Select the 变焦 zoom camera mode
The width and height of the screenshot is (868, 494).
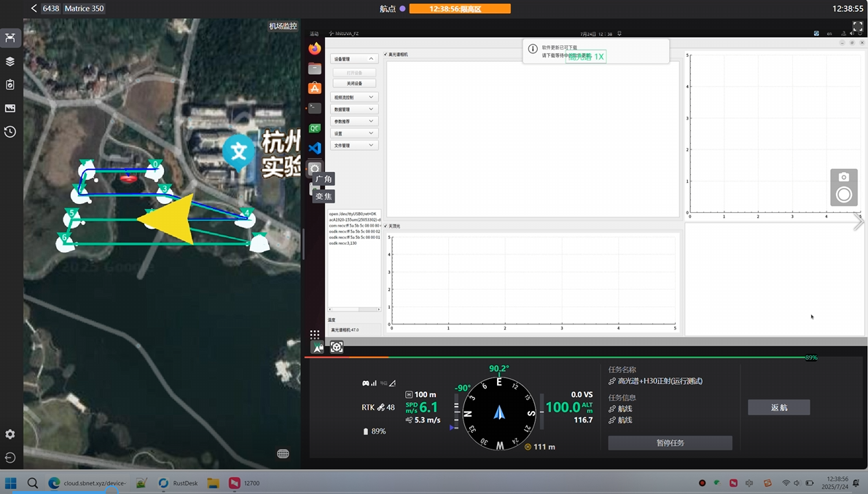click(x=324, y=196)
